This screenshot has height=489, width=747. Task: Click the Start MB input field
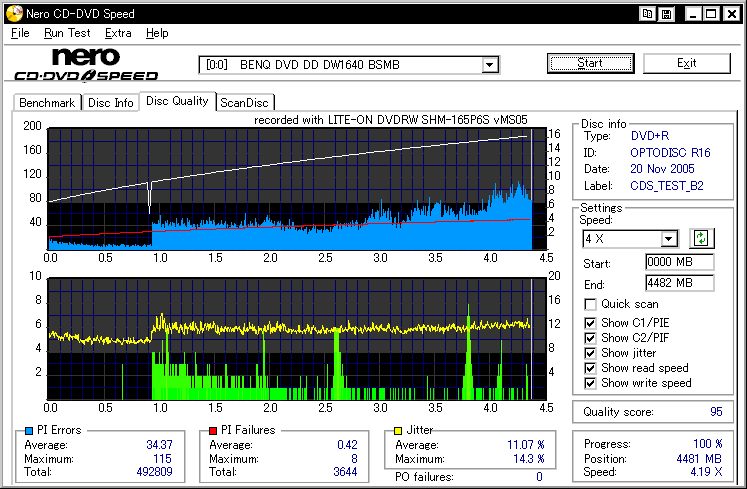pos(679,262)
